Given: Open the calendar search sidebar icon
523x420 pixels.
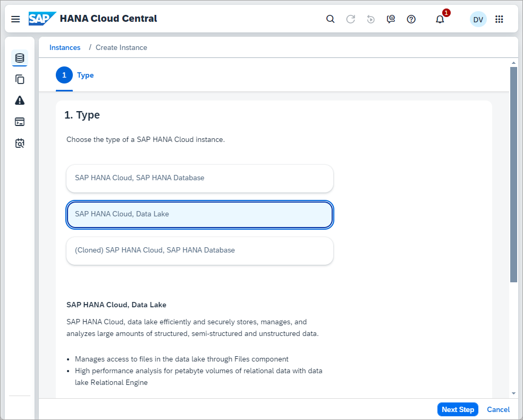Looking at the screenshot, I should tap(20, 143).
